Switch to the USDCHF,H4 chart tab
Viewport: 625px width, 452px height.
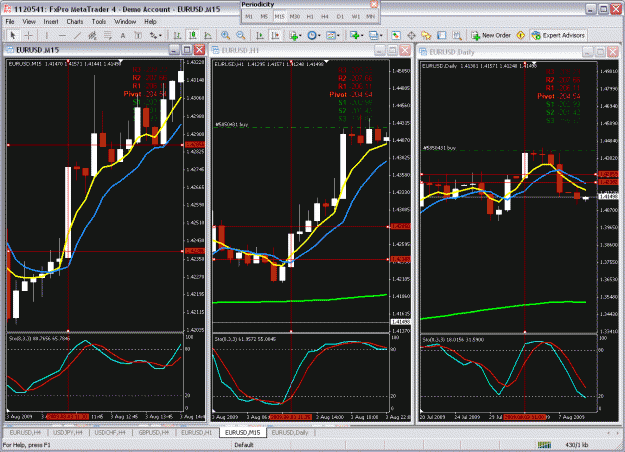coord(110,432)
